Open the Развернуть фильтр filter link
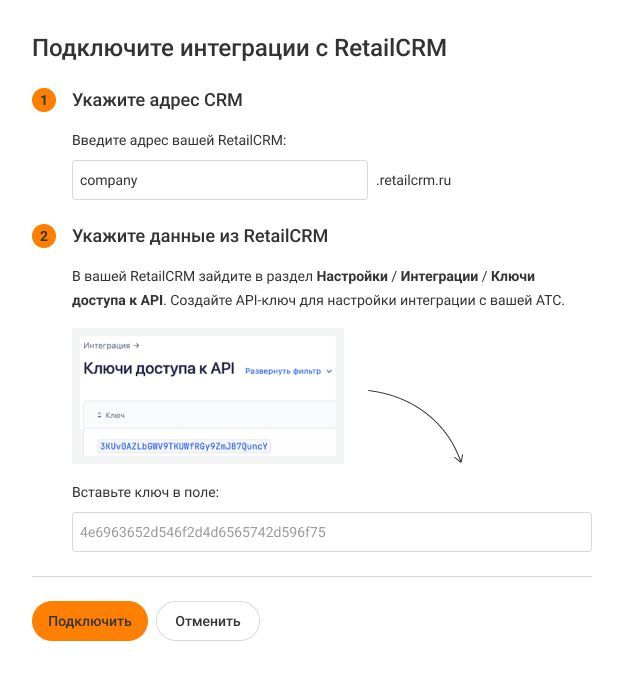This screenshot has width=624, height=673. [283, 370]
